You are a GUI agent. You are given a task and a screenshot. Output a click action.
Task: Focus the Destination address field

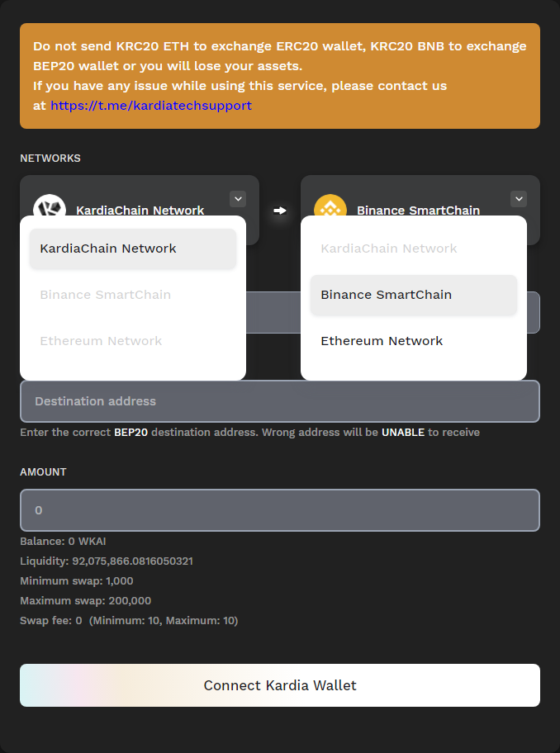point(280,401)
